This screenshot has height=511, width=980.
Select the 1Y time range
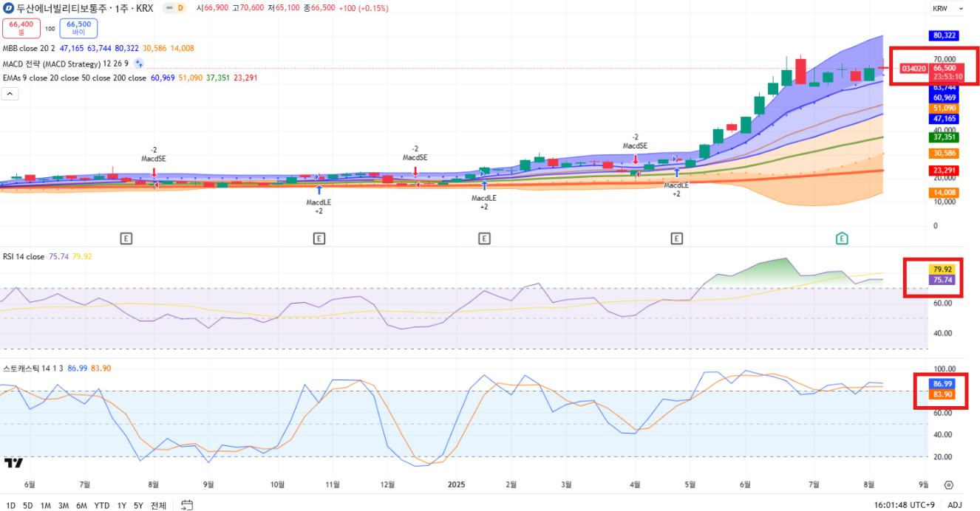tap(122, 506)
